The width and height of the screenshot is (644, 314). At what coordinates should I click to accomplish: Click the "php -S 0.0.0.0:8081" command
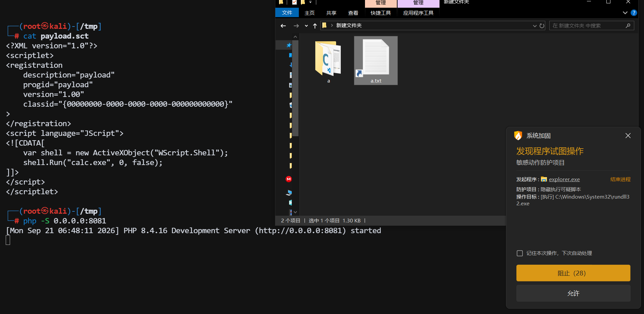pos(64,221)
